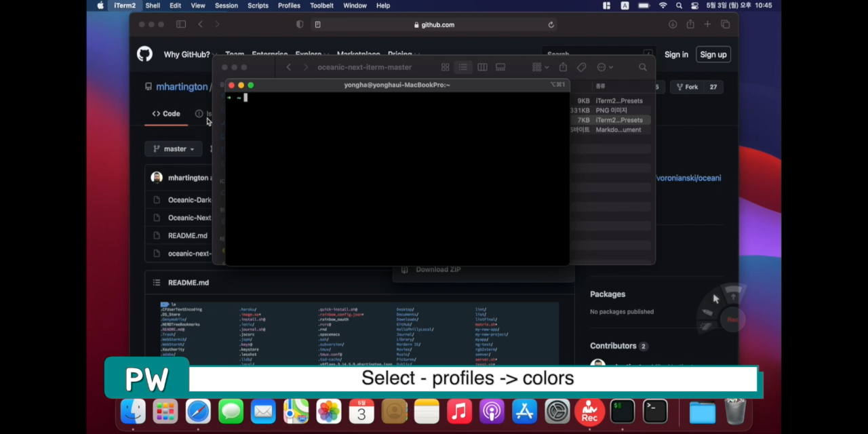The image size is (868, 434).
Task: Open the iTerm2 icon in the Dock
Action: pos(623,412)
